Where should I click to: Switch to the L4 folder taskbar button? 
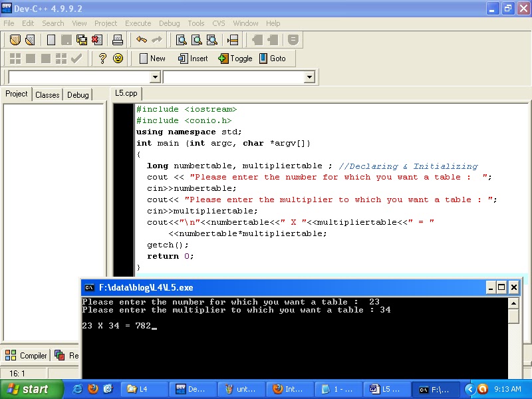[x=144, y=389]
